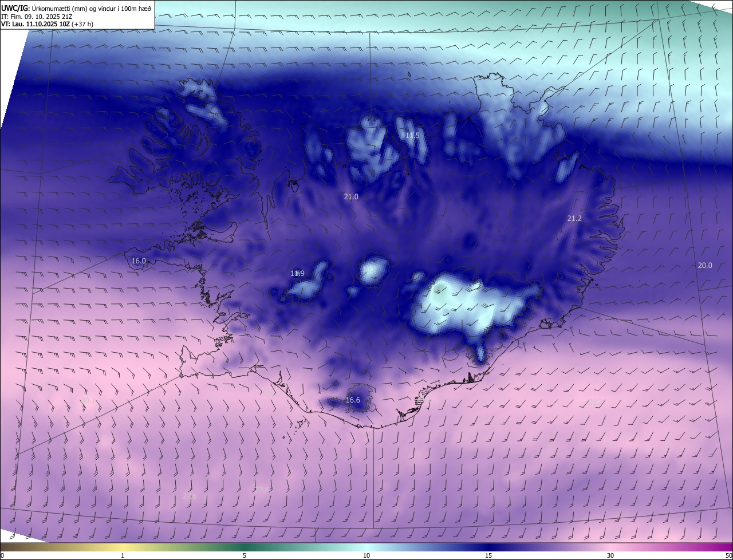Click the VT: Lau. 11.10.2025 10Z line
The height and width of the screenshot is (560, 733).
[47, 24]
